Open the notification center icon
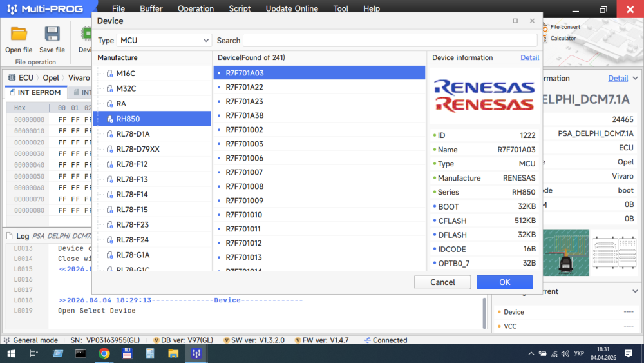 tap(629, 353)
